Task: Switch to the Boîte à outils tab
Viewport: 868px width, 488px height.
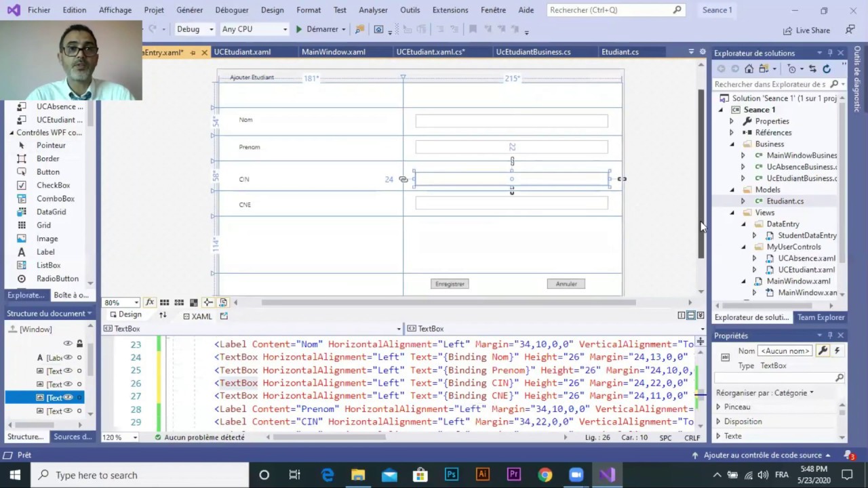Action: coord(71,295)
